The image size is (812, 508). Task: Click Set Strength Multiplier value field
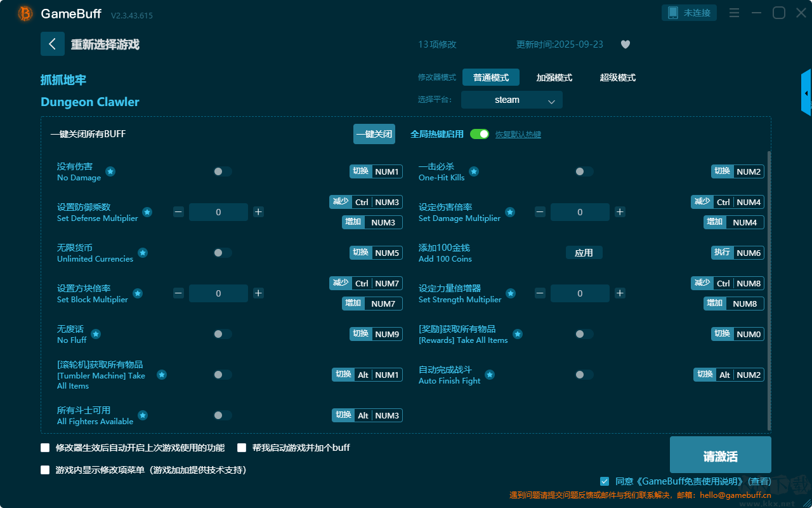(580, 293)
